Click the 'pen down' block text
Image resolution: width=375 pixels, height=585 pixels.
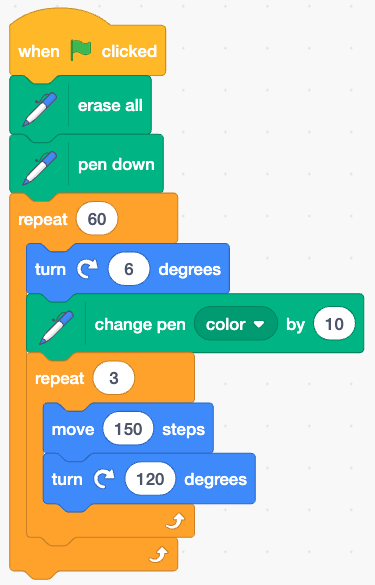tap(116, 165)
